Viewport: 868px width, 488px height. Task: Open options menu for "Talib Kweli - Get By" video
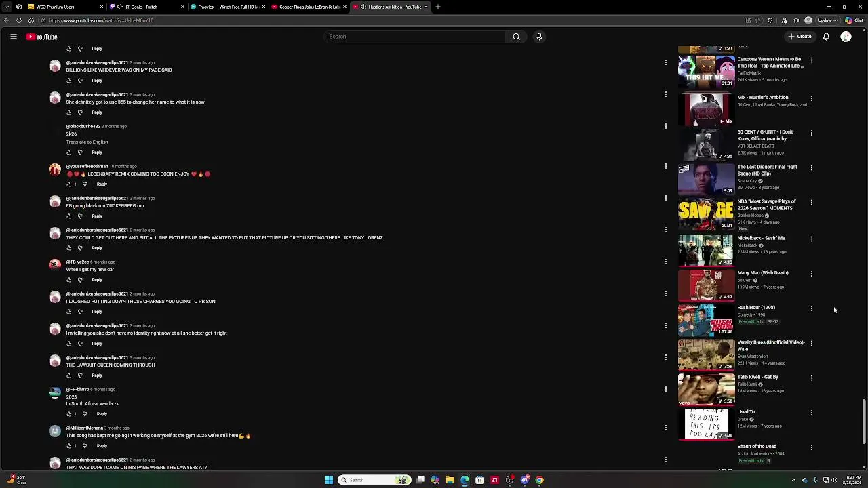click(x=811, y=378)
